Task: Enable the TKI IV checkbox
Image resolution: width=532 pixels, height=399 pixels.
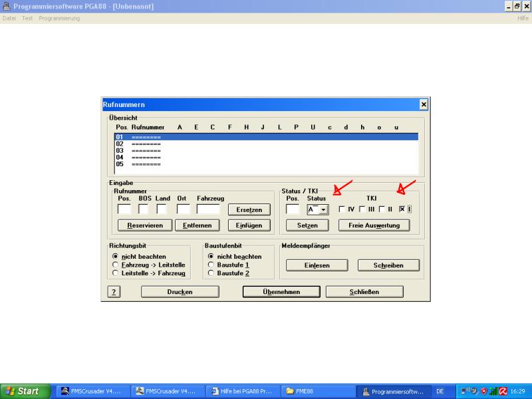Action: click(342, 209)
